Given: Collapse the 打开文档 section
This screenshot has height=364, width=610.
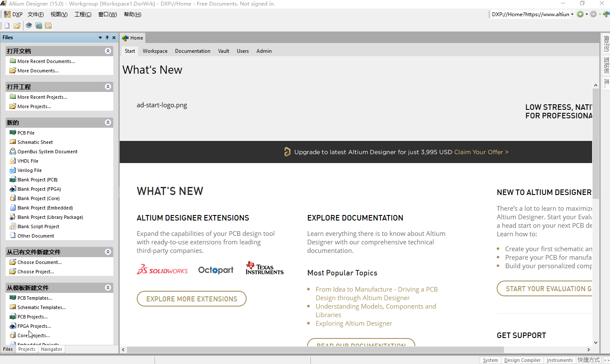Looking at the screenshot, I should [108, 51].
